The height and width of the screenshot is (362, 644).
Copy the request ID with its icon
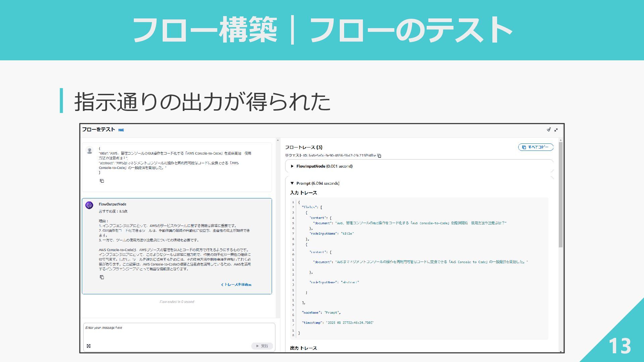379,156
